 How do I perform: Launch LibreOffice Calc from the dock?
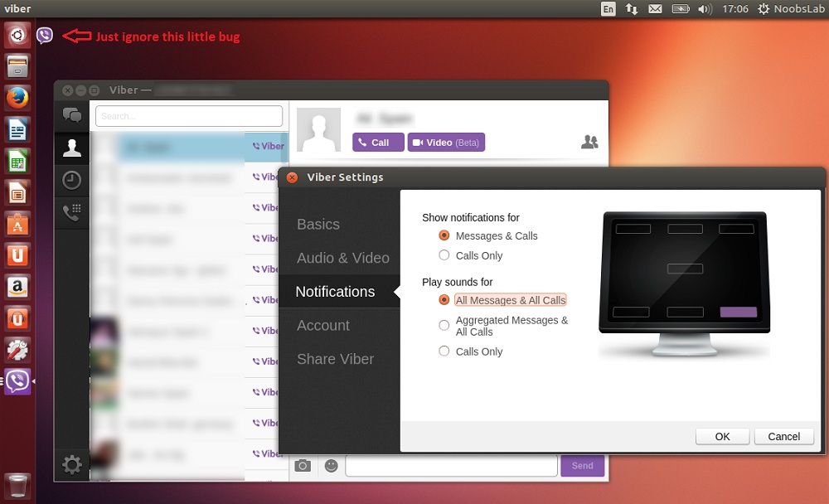(x=17, y=162)
